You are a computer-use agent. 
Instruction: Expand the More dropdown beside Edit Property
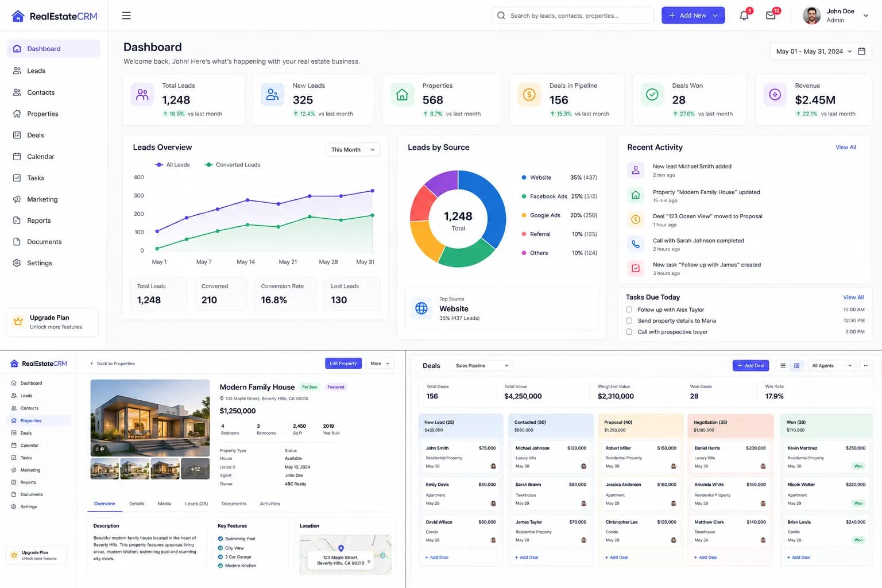point(380,363)
